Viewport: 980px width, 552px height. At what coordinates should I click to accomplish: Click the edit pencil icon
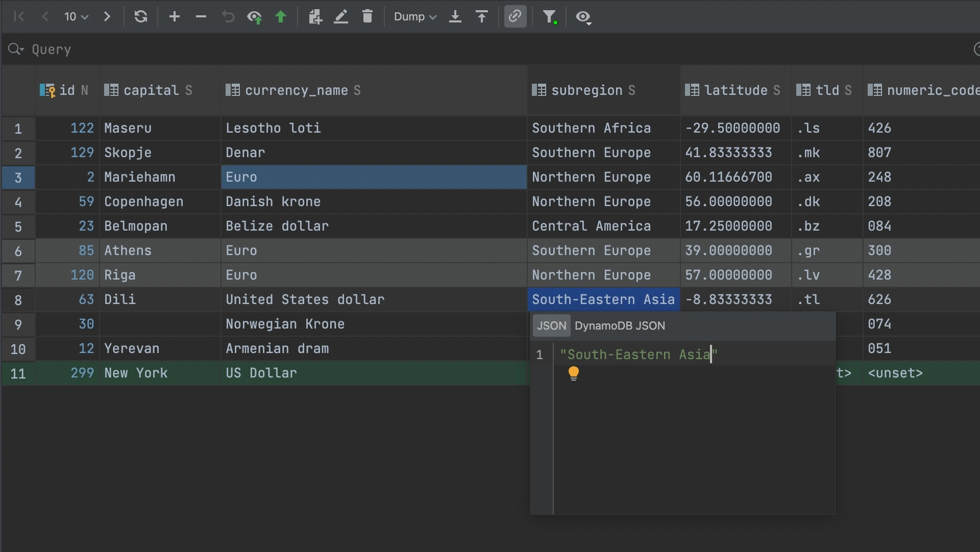[x=341, y=17]
